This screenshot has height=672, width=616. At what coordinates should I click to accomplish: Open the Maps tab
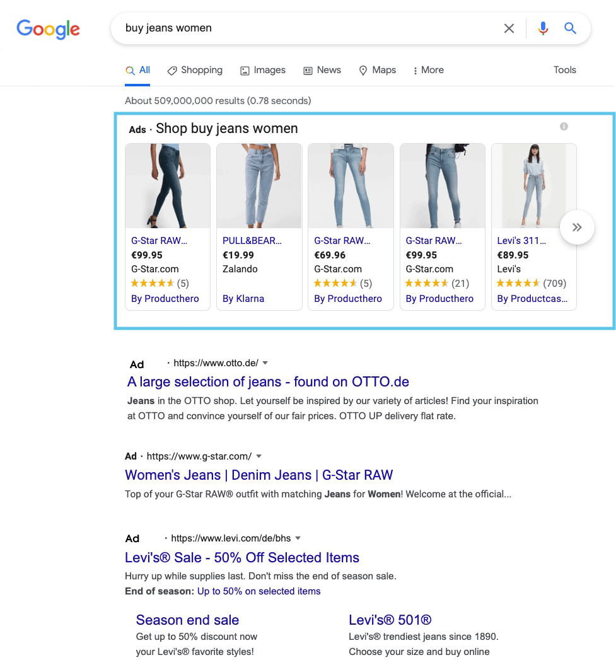[377, 70]
